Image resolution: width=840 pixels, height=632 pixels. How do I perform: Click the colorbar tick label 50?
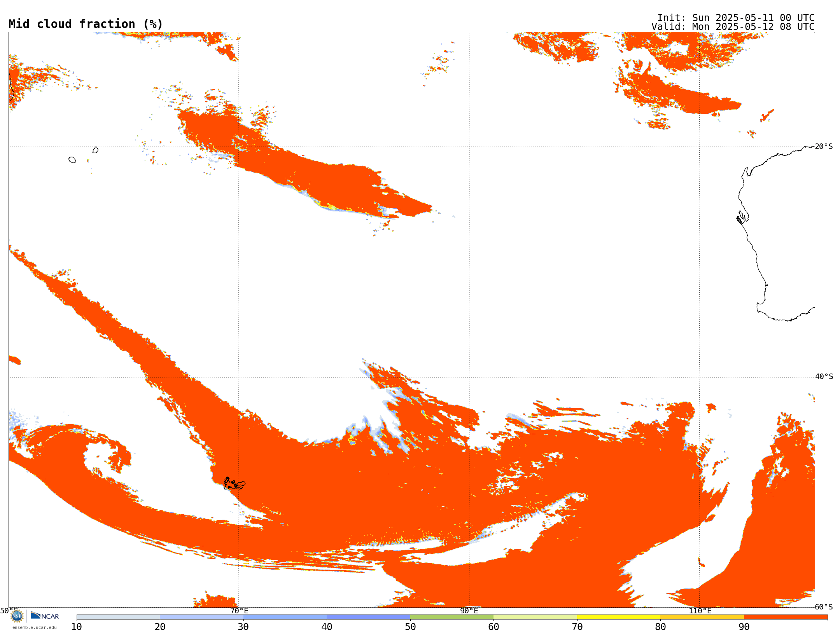coord(410,627)
